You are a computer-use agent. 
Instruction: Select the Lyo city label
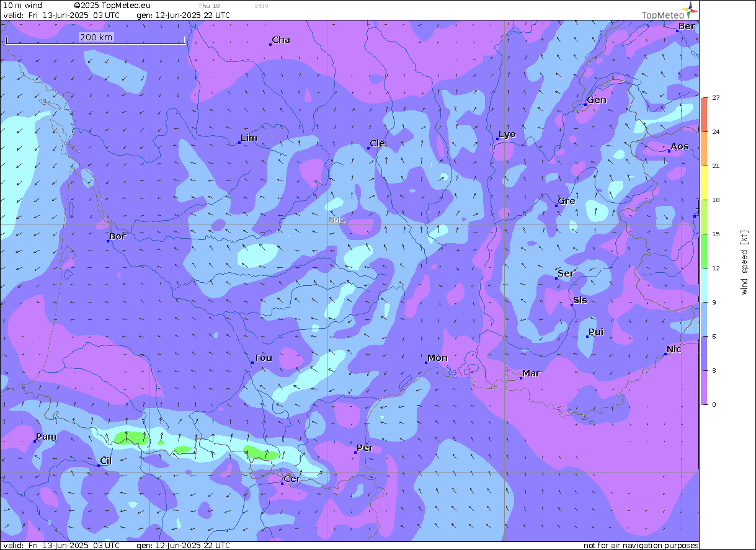(x=507, y=135)
